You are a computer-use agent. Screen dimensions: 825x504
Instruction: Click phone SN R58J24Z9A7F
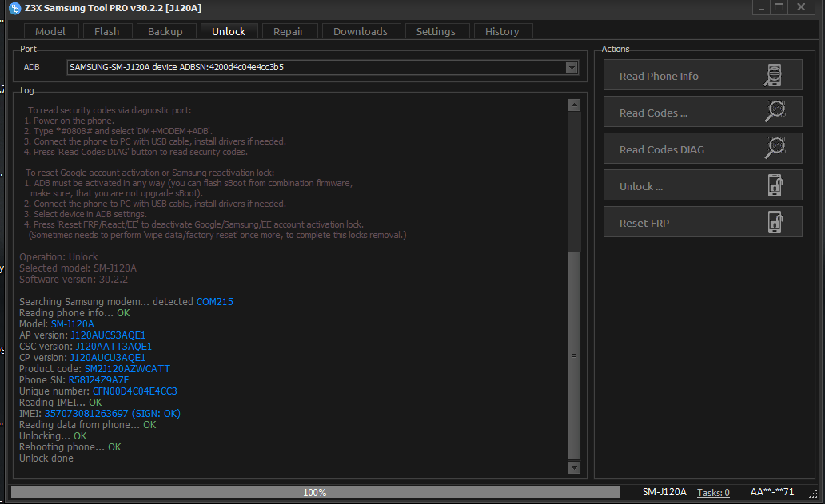[x=98, y=380]
